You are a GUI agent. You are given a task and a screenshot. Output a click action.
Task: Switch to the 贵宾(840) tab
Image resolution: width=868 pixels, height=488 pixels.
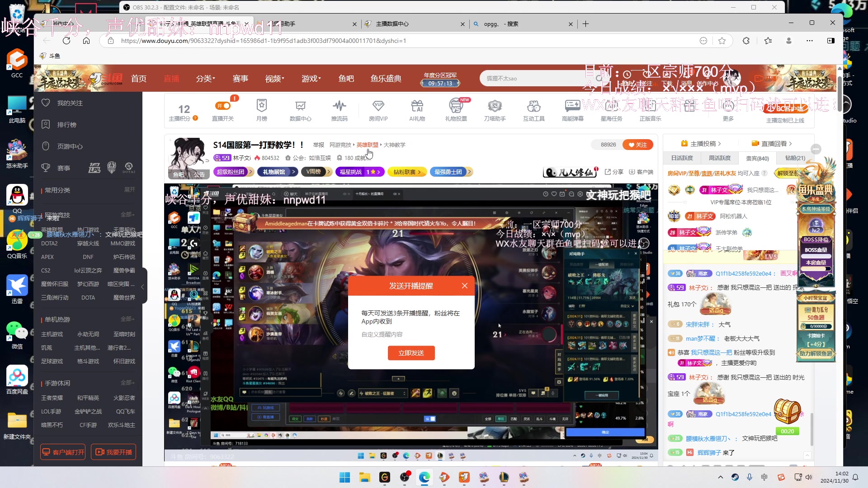(x=757, y=158)
